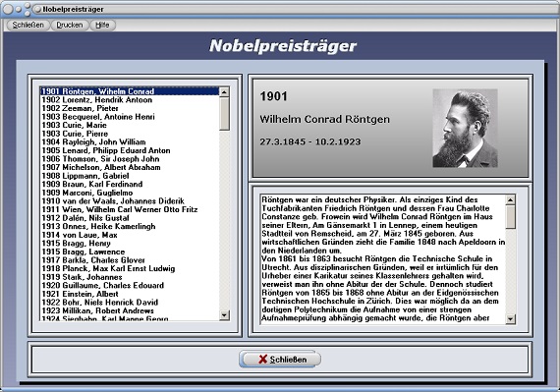
Task: Select 1902 Lorentz, Hendrik Antoon
Action: click(130, 100)
